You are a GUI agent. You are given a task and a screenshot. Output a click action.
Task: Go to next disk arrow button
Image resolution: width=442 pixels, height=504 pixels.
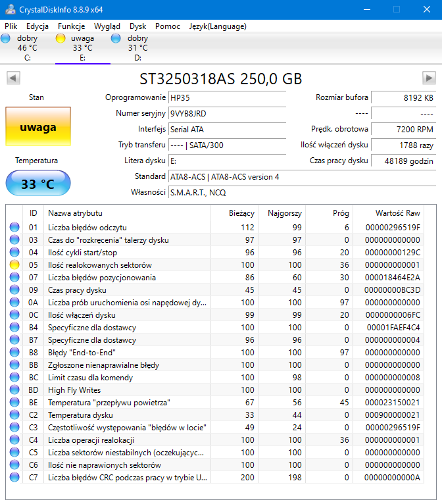(429, 78)
